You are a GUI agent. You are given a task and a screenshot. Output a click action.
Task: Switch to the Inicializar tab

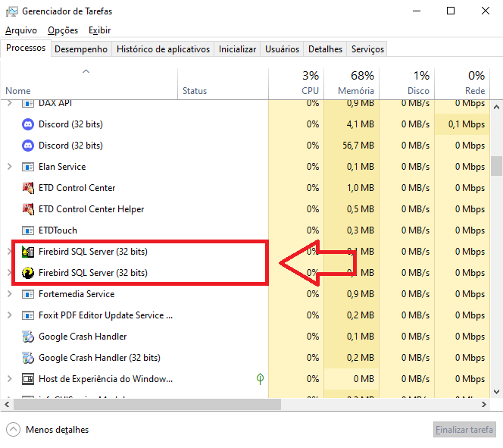point(237,49)
